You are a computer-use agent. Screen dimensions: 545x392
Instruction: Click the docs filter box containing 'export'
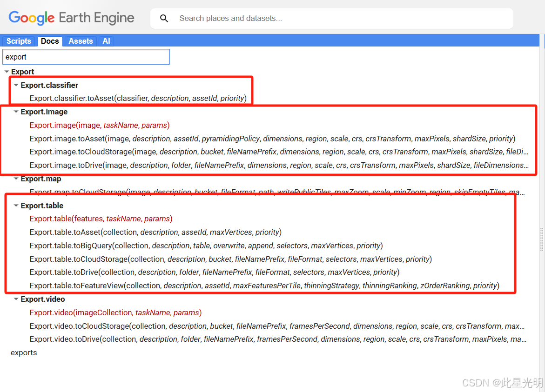(x=86, y=57)
